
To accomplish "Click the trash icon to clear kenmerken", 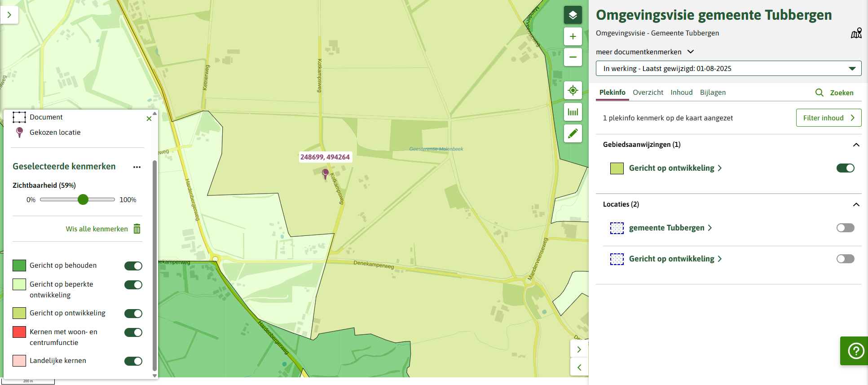I will coord(137,229).
